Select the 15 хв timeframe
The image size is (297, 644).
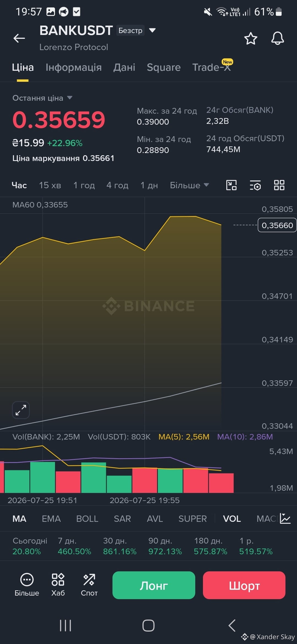tap(50, 185)
